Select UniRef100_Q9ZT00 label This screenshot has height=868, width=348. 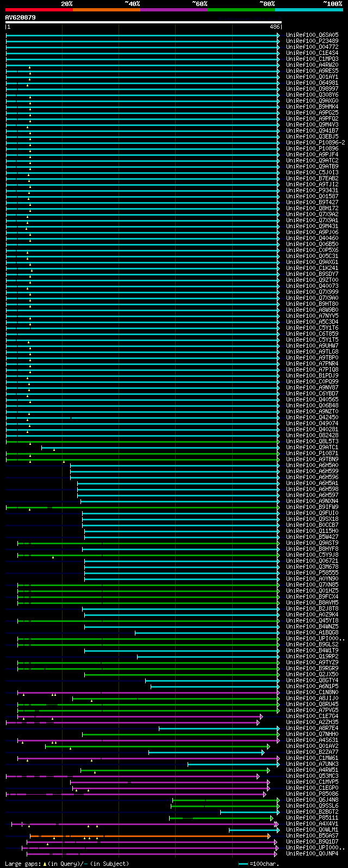(x=312, y=280)
